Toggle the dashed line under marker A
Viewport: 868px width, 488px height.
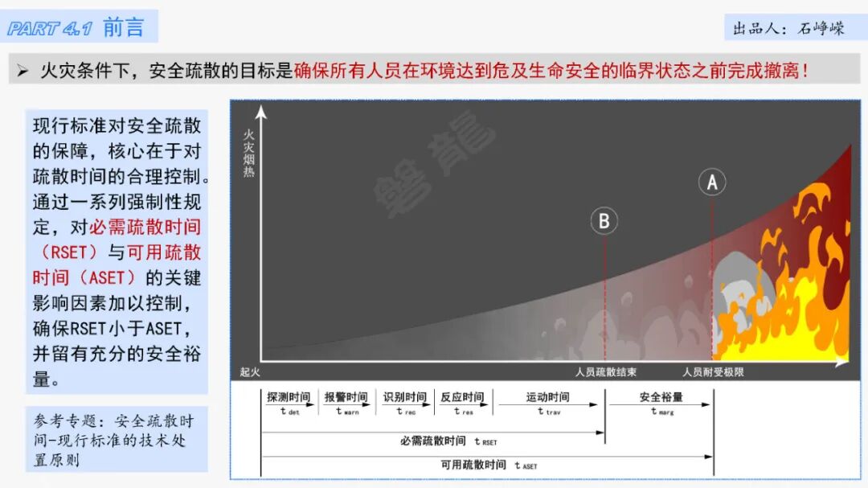(711, 281)
